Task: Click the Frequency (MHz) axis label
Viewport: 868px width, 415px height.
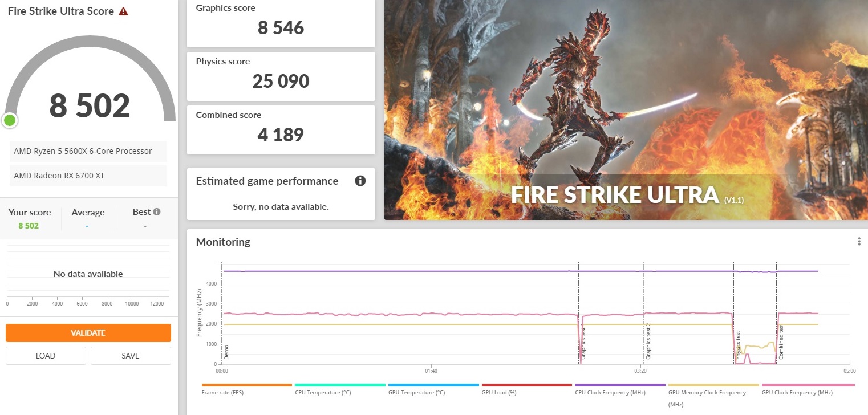Action: click(200, 313)
